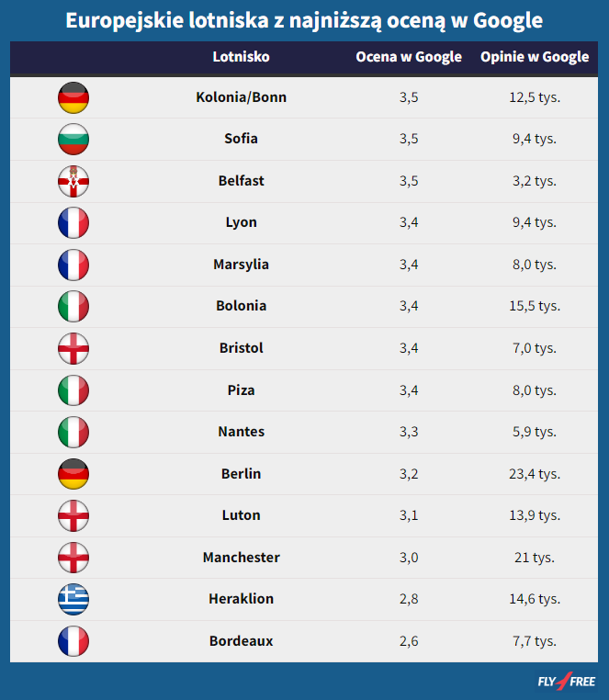
Task: Click the Ocena w Google column header
Action: [409, 57]
